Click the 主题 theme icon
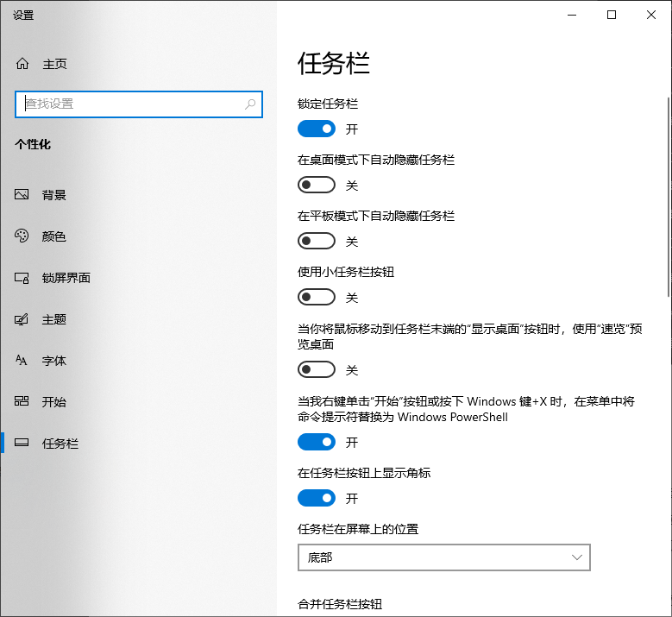This screenshot has width=672, height=617. point(22,319)
